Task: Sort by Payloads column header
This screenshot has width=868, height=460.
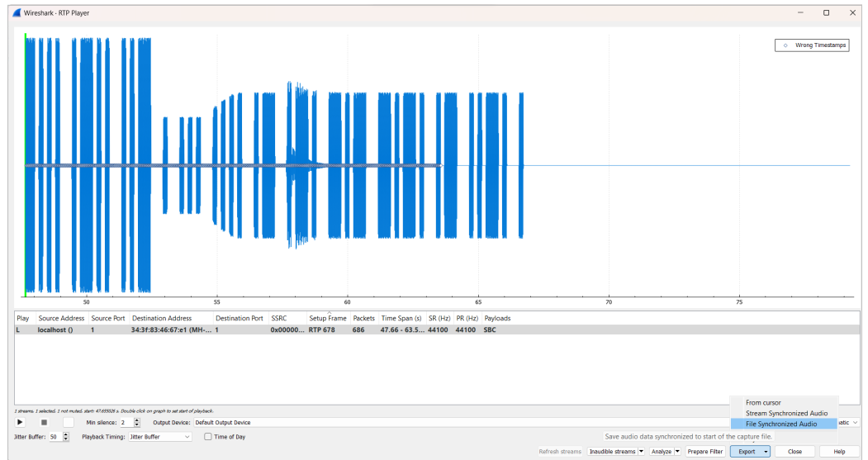Action: click(497, 318)
